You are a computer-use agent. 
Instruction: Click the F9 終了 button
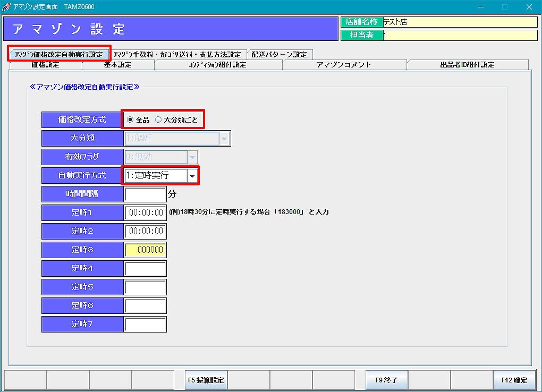coord(386,380)
